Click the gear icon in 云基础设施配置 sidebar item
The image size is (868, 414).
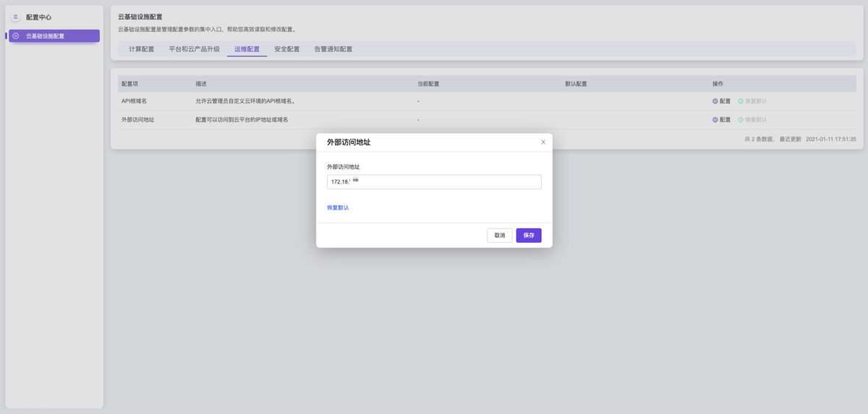coord(16,36)
